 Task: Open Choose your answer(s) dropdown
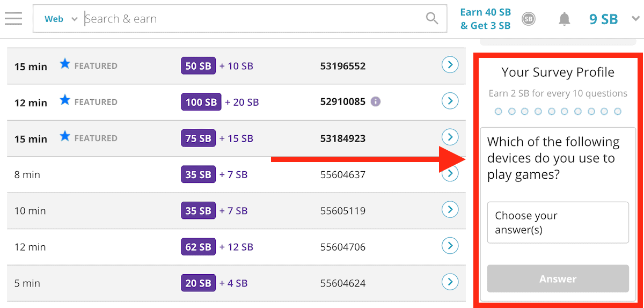558,223
